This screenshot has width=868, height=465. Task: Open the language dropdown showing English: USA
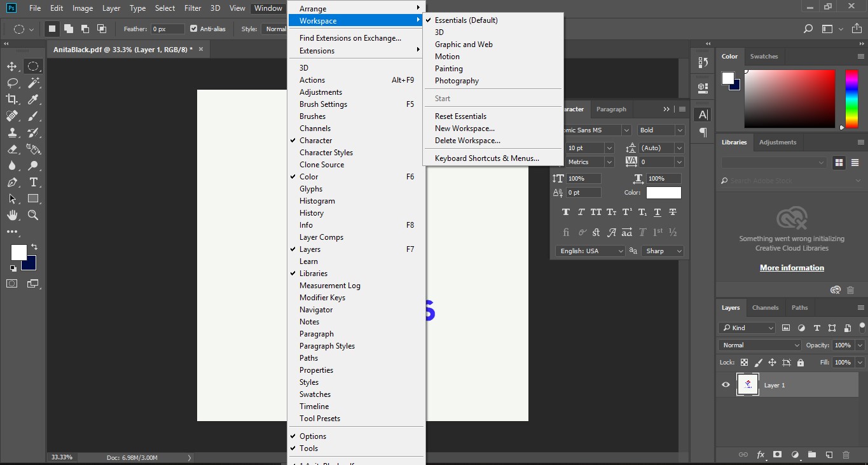pos(589,251)
